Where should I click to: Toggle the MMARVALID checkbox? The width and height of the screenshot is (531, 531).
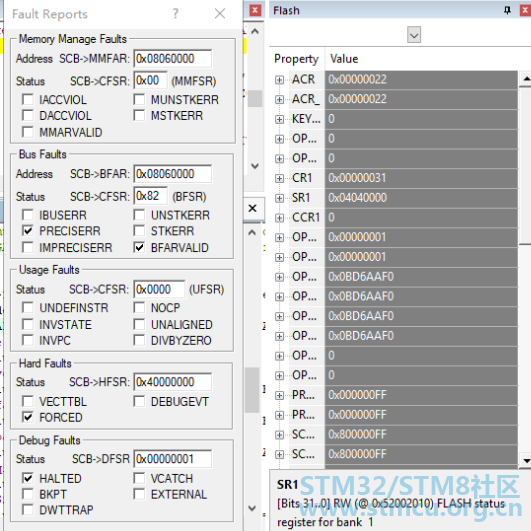[x=28, y=132]
